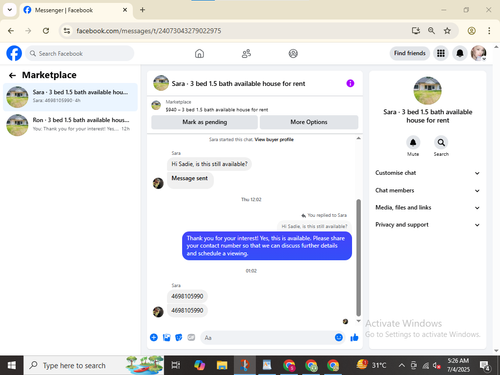The width and height of the screenshot is (500, 375).
Task: Expand the Chat members section
Action: tap(428, 190)
